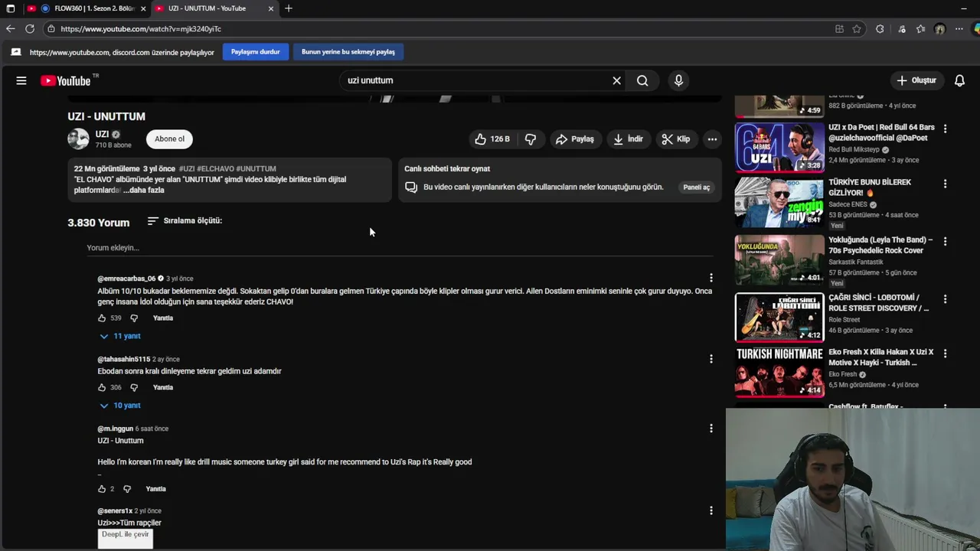This screenshot has width=980, height=551.
Task: Open Turkish Nightmare video thumbnail
Action: point(779,373)
